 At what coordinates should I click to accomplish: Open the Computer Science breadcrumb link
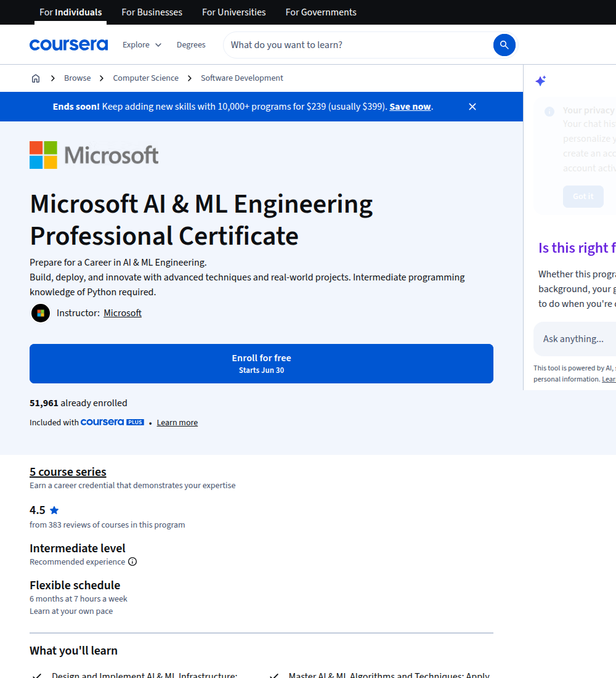[x=145, y=78]
